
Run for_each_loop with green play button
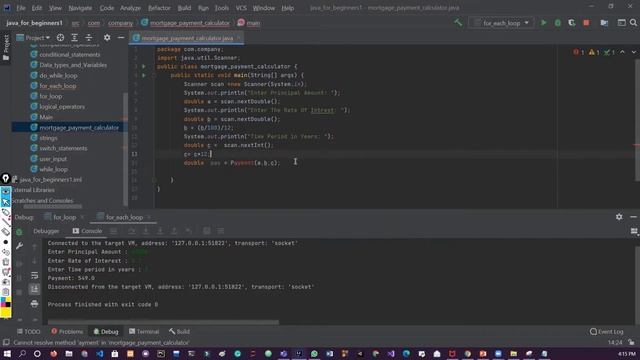coord(543,23)
